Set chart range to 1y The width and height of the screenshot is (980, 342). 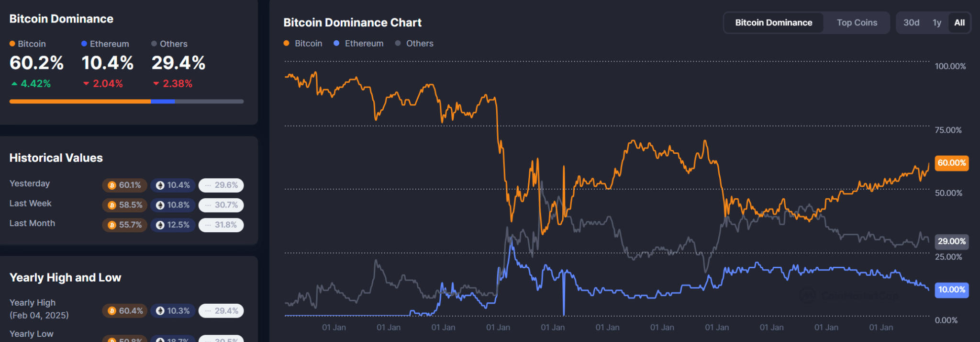click(936, 23)
